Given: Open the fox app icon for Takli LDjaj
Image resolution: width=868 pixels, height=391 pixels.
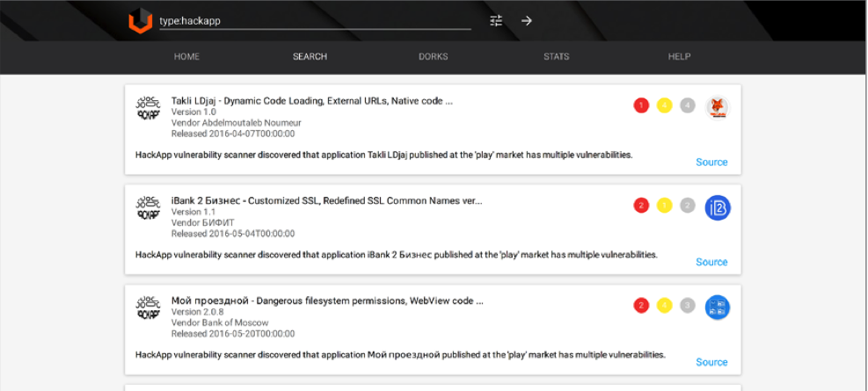Looking at the screenshot, I should 718,107.
